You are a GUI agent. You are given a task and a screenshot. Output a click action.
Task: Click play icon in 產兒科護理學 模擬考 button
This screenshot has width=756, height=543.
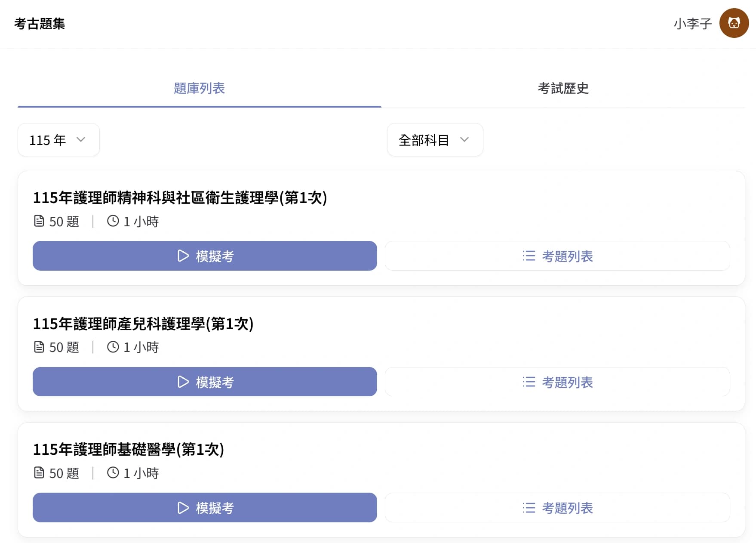(183, 382)
